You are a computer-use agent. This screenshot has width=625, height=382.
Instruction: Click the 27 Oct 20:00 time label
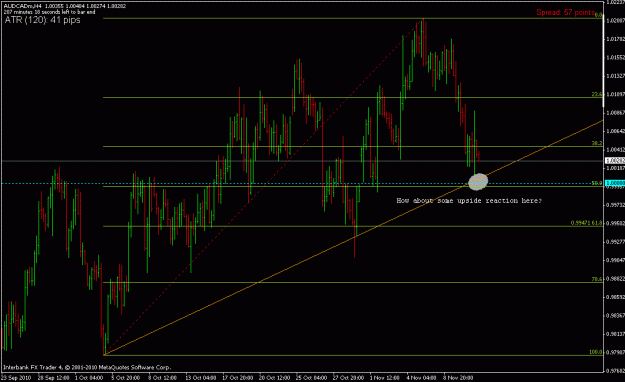348,378
